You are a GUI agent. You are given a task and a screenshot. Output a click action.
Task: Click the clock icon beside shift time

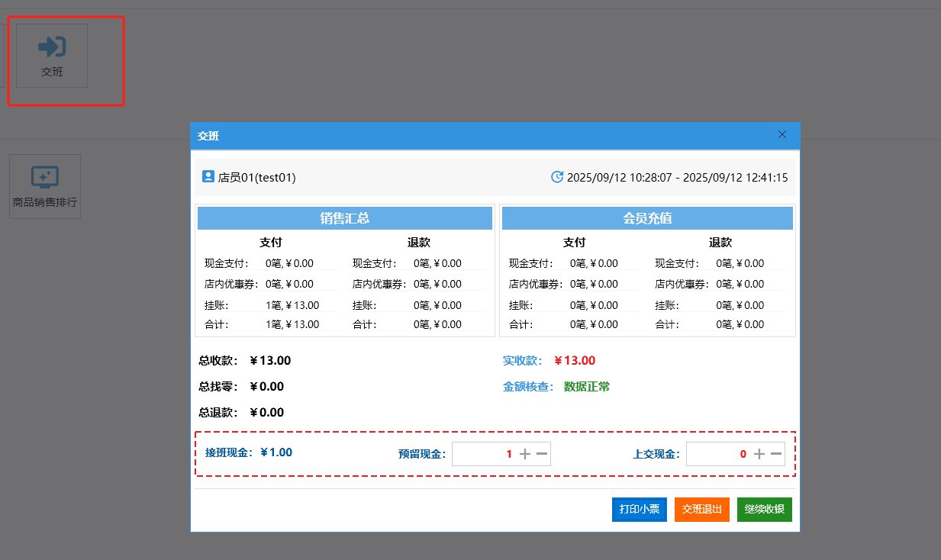(557, 177)
